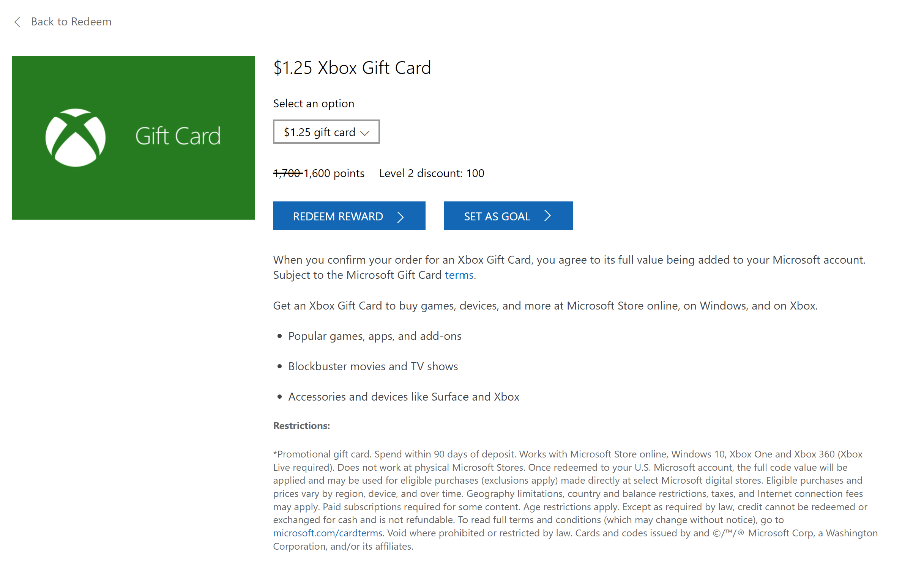Expand options using the dropdown chevron arrow

(x=365, y=133)
